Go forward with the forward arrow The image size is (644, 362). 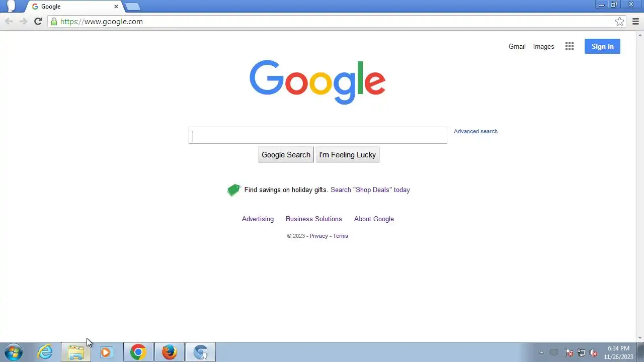coord(23,21)
